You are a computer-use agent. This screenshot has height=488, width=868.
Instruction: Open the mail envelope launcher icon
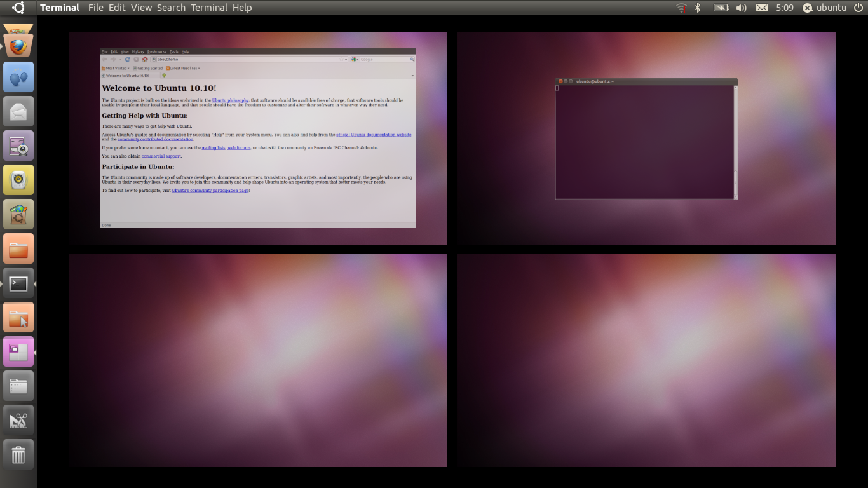[18, 111]
